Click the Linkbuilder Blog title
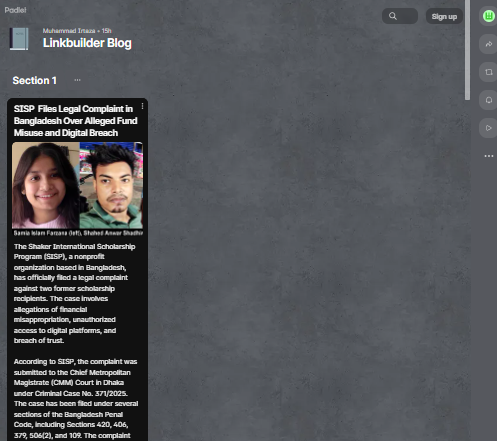 (87, 43)
